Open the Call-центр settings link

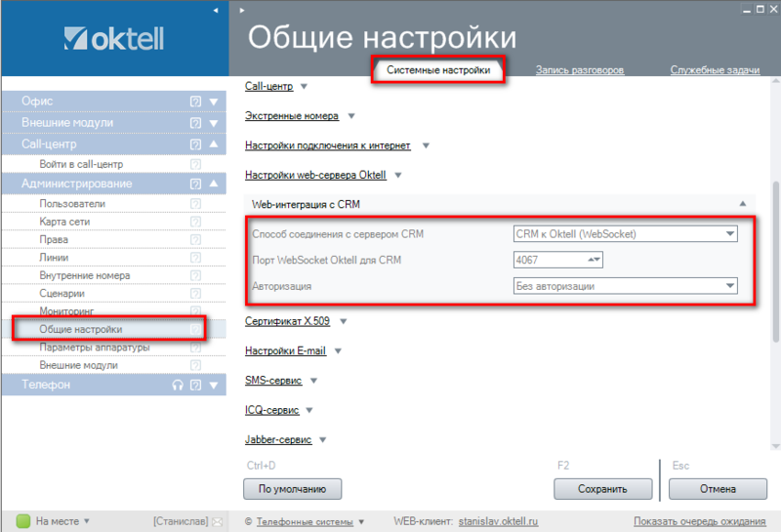(269, 86)
